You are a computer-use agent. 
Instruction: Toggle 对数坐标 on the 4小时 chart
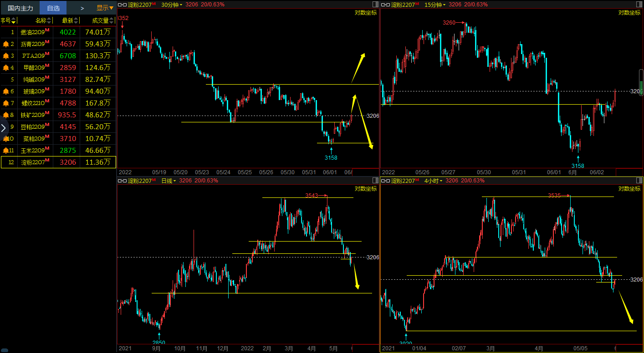[x=629, y=189]
